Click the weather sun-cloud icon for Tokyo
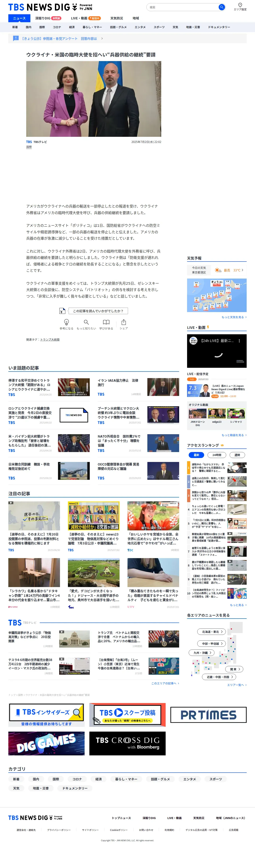 218,270
